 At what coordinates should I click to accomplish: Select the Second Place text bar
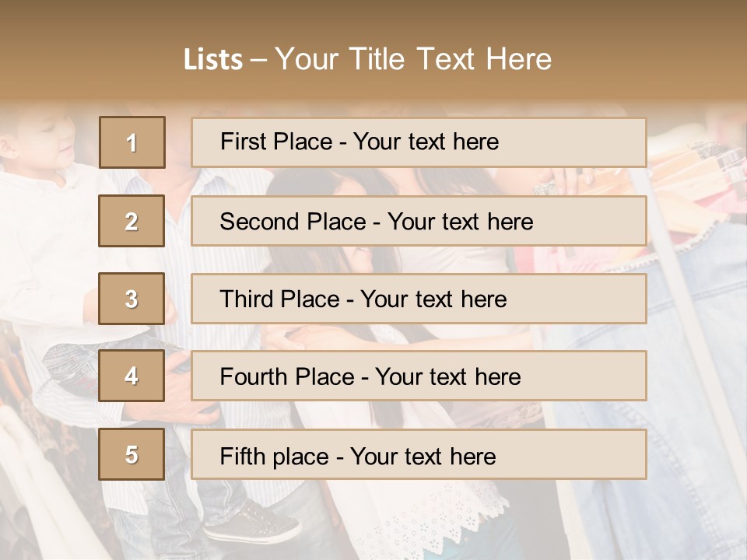[419, 221]
